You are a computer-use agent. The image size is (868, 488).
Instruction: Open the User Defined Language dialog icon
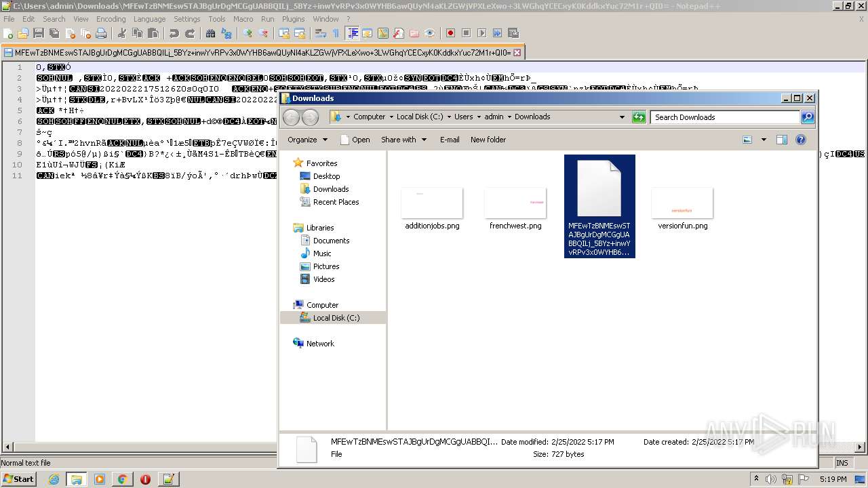click(x=368, y=33)
